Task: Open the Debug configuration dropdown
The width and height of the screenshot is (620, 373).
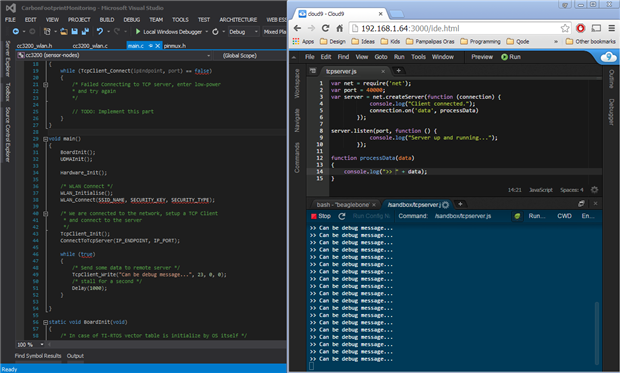Action: pos(243,32)
